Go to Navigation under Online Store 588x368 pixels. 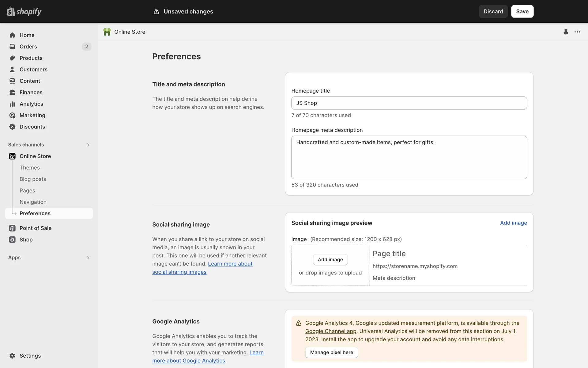pos(33,202)
